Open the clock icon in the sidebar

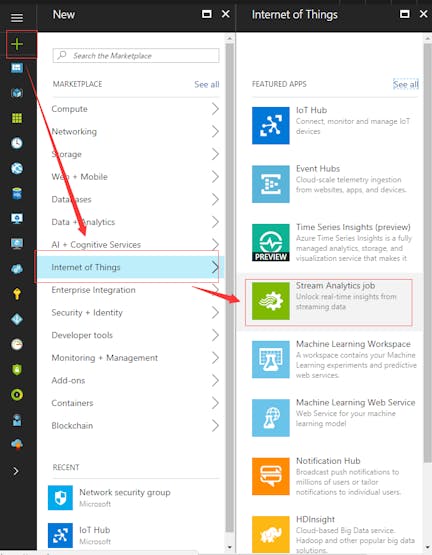tap(17, 143)
